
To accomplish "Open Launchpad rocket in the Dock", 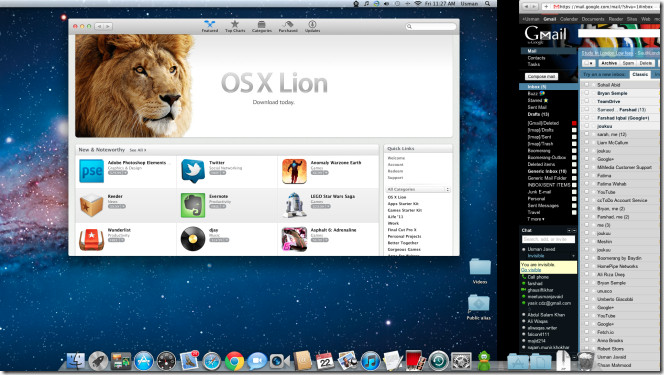I will pos(98,361).
